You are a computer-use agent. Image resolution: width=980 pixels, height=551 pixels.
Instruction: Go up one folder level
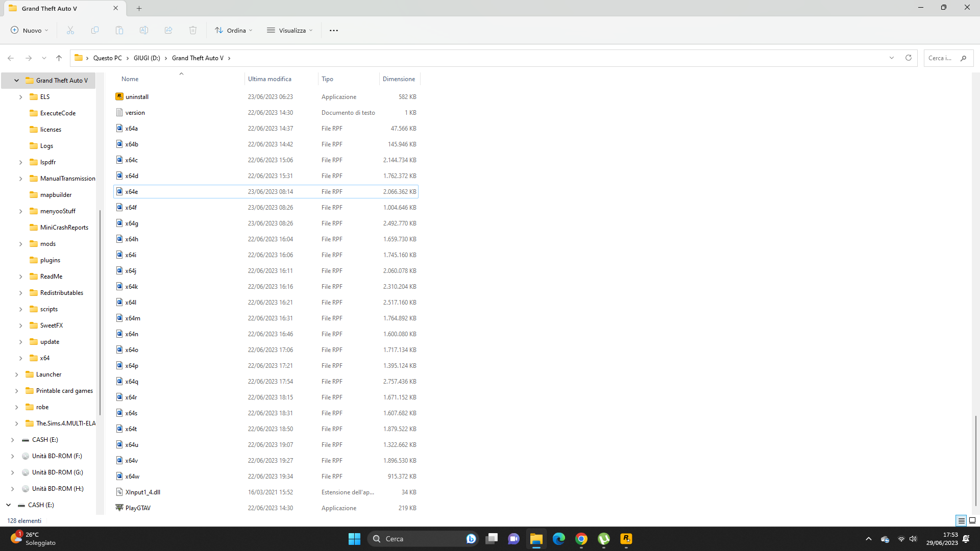59,58
